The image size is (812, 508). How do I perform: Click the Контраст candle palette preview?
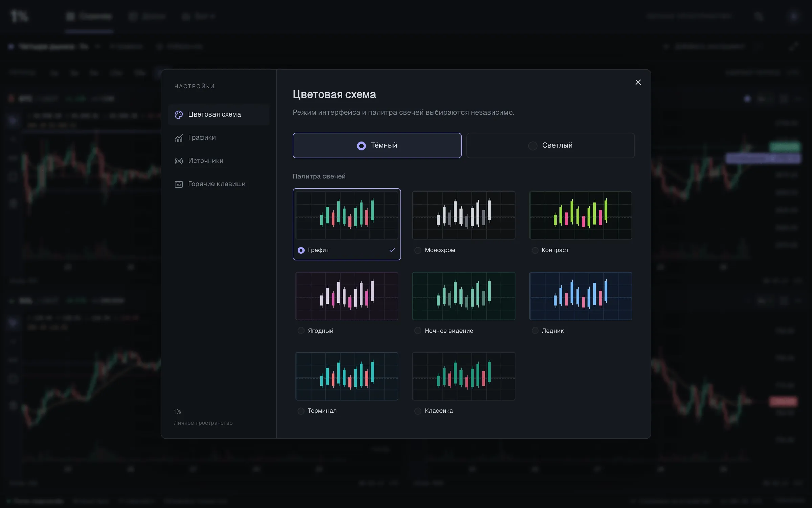(x=581, y=215)
